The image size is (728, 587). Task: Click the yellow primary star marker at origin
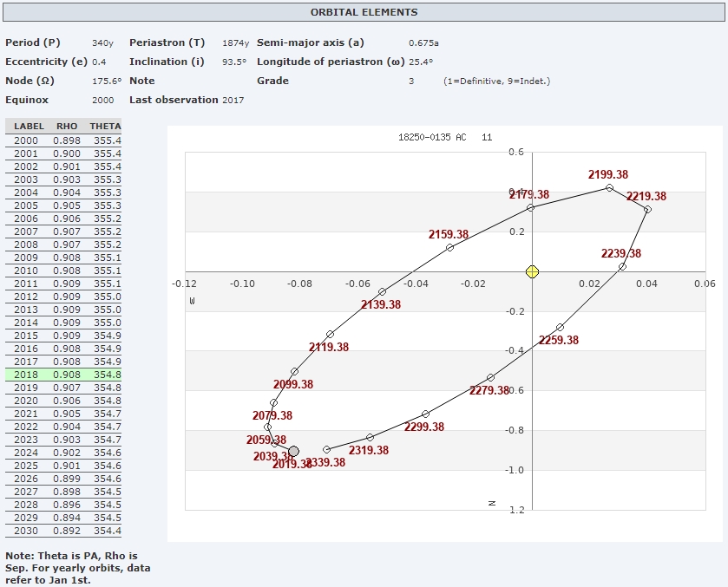(533, 271)
